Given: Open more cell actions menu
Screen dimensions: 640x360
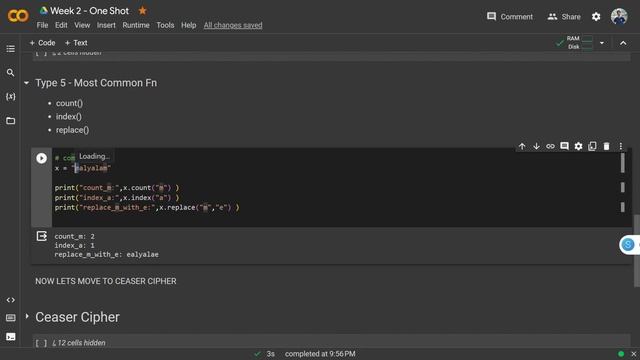Looking at the screenshot, I should pyautogui.click(x=620, y=146).
